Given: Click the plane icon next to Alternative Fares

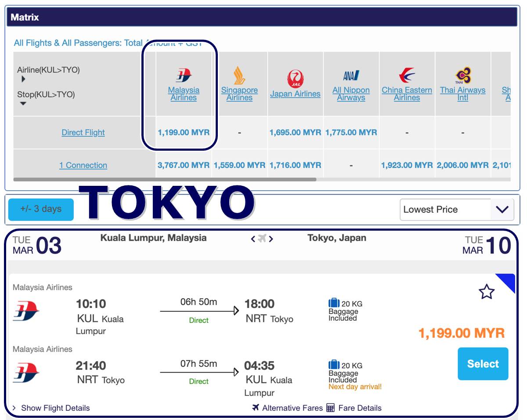Looking at the screenshot, I should [256, 407].
